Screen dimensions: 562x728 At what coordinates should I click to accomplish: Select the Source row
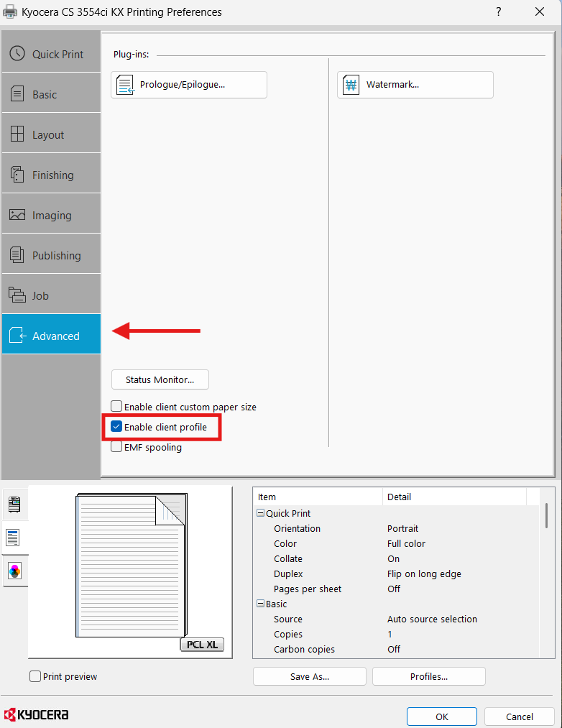pos(397,619)
